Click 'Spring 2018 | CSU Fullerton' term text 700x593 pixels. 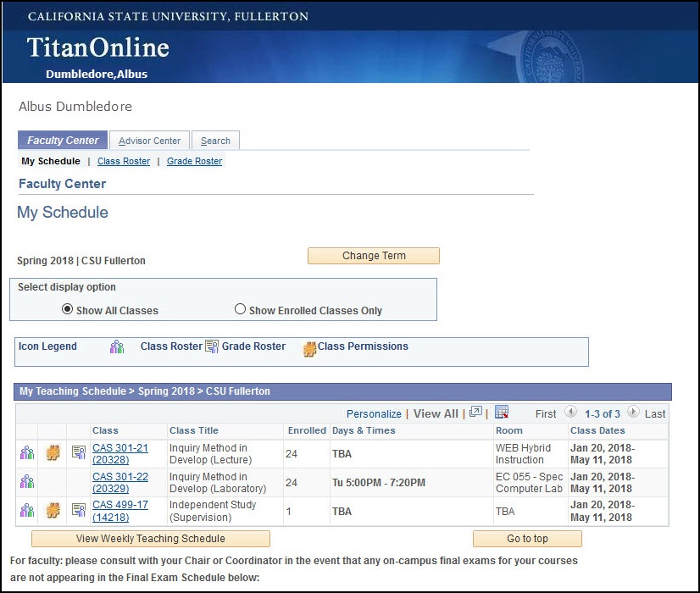click(x=81, y=261)
